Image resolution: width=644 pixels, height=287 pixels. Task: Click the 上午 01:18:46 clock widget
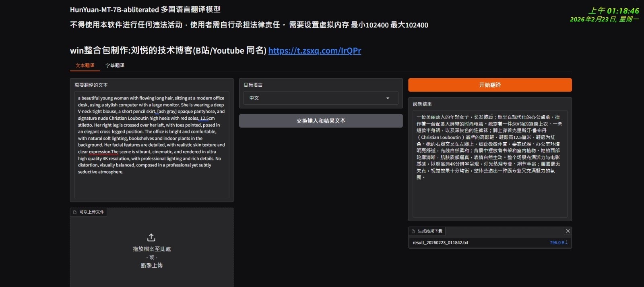pyautogui.click(x=613, y=11)
